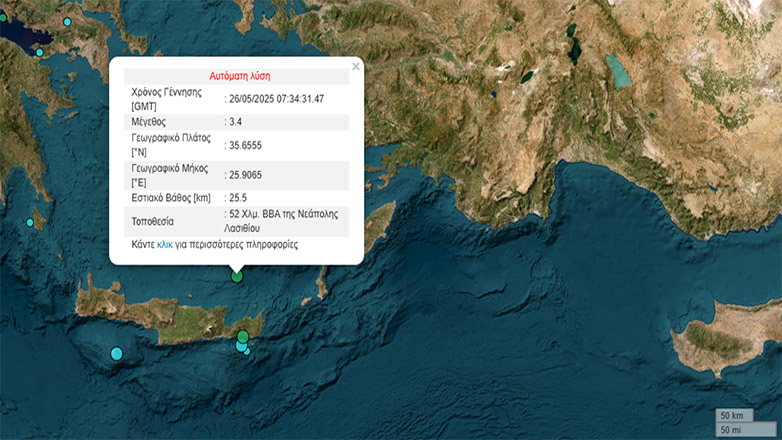Image resolution: width=782 pixels, height=440 pixels.
Task: Click green epicenter marker below the popup
Action: tap(237, 276)
